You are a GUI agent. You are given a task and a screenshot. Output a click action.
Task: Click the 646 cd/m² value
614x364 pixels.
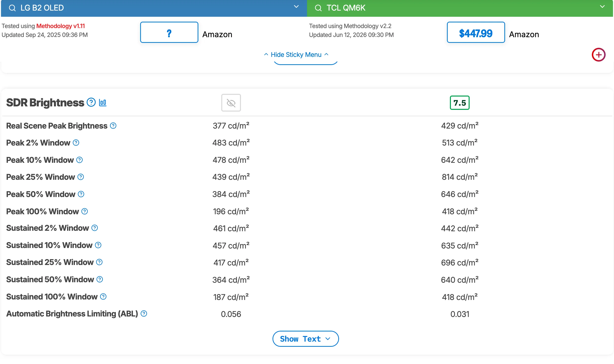pyautogui.click(x=460, y=194)
